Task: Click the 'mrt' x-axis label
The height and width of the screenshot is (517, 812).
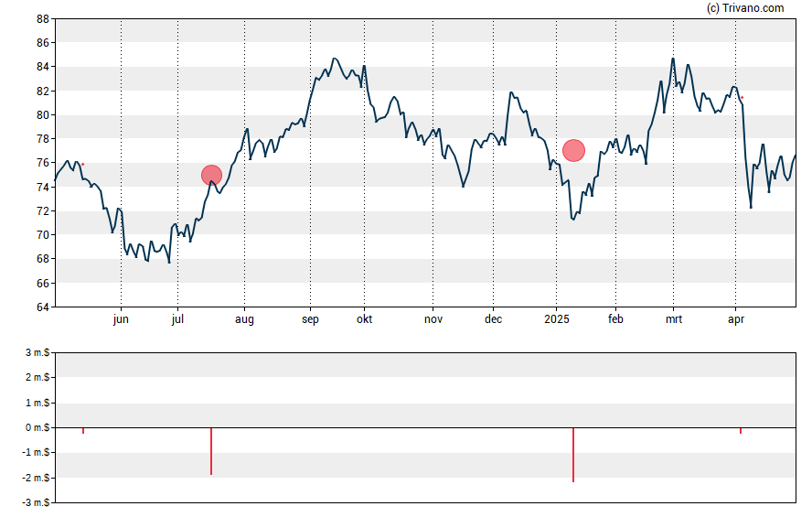Action: coord(674,319)
